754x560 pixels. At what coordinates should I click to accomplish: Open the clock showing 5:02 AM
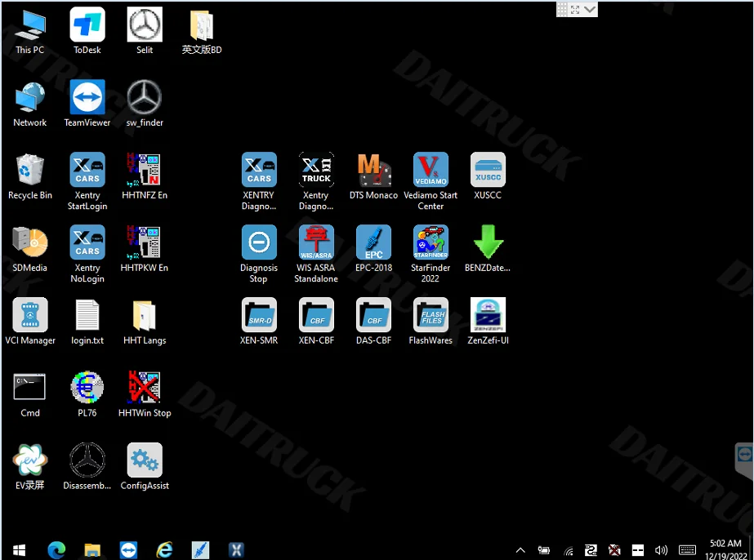725,549
